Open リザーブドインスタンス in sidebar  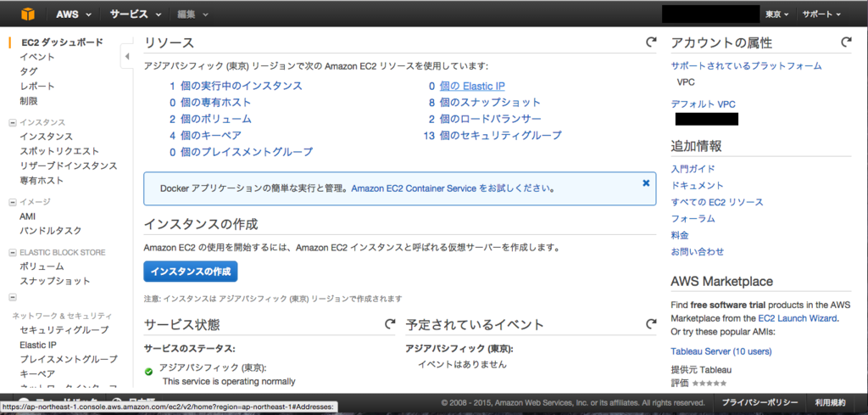click(69, 165)
